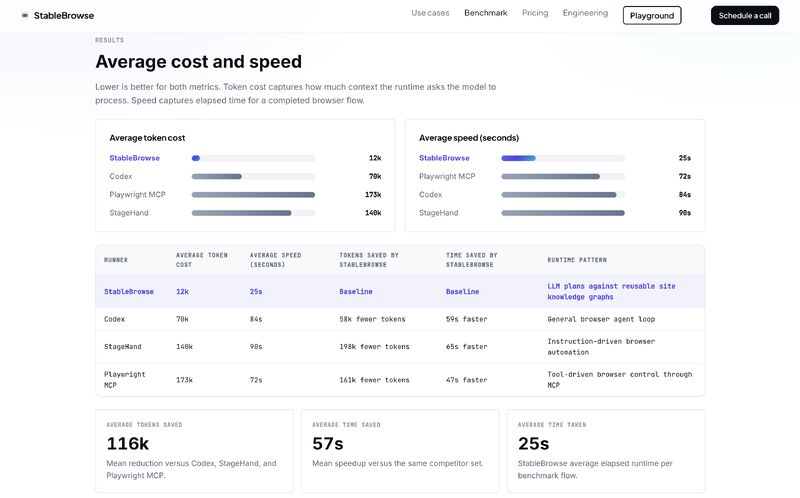This screenshot has height=498, width=800.
Task: Click the 57s average time saved figure
Action: (328, 444)
